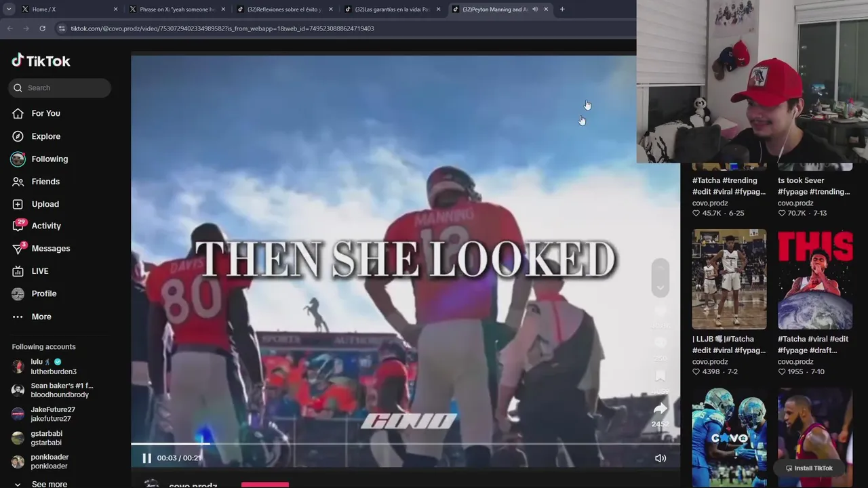Click the TikTok logo
Viewport: 868px width, 488px height.
pos(41,61)
